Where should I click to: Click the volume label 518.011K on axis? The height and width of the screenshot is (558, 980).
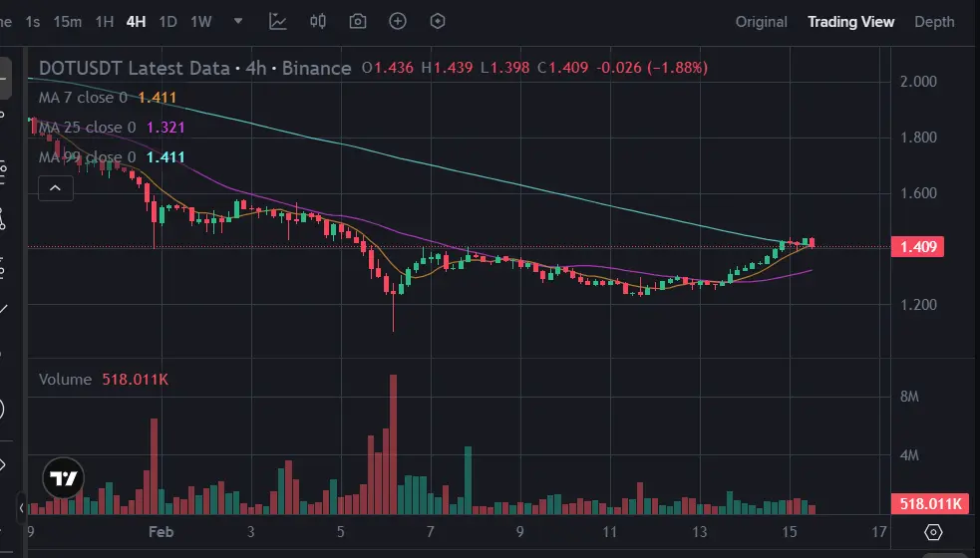(x=930, y=503)
